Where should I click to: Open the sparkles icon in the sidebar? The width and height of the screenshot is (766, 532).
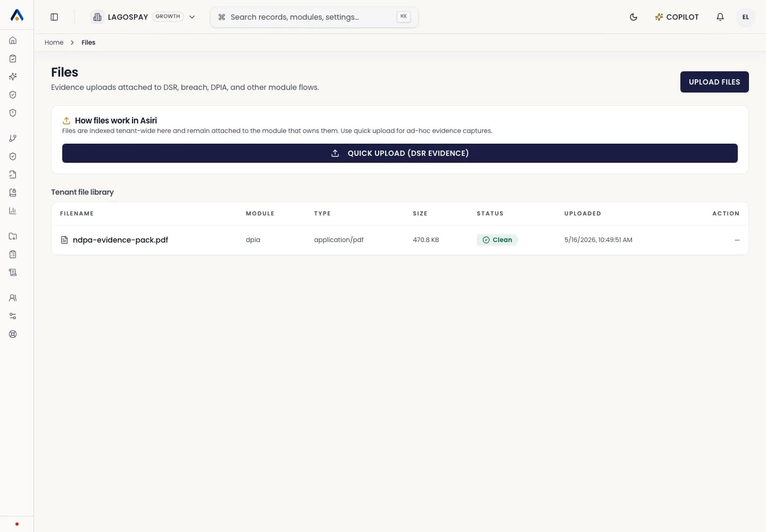[x=13, y=77]
